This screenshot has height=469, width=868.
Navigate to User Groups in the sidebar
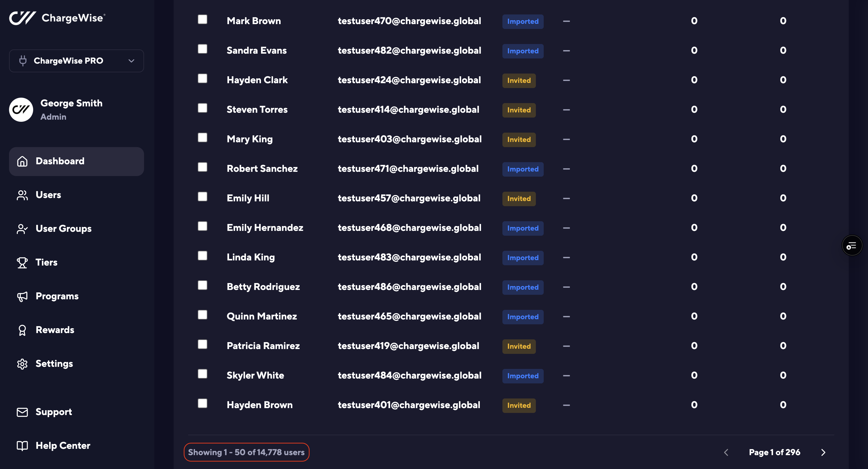click(x=63, y=228)
